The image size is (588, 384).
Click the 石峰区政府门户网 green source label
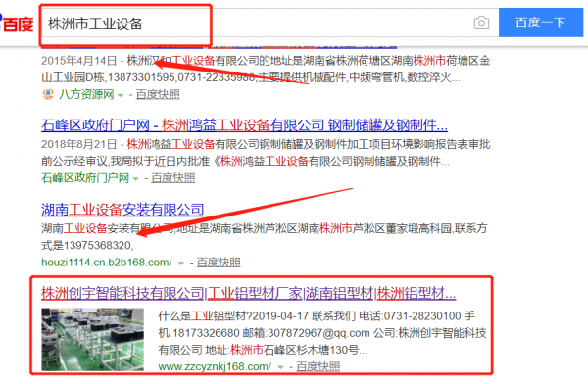85,178
